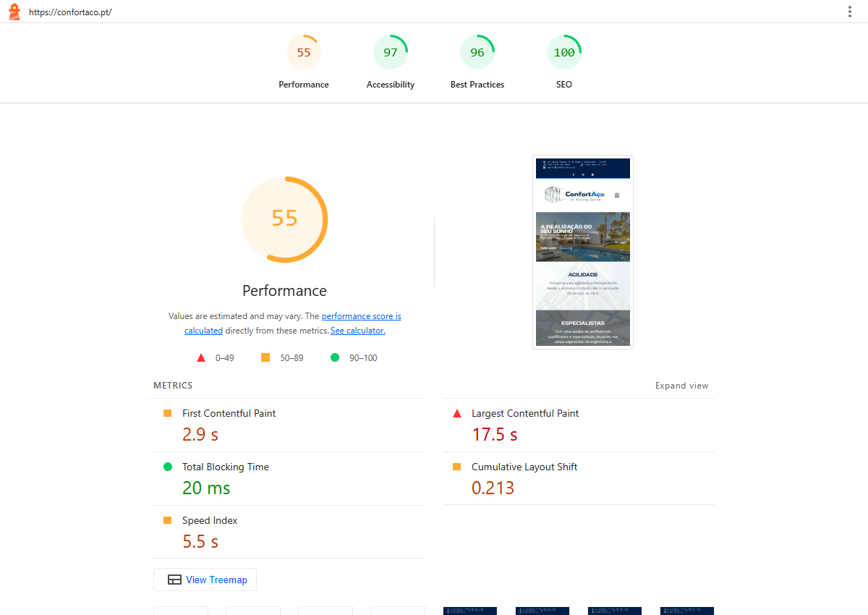Viewport: 868px width, 615px height.
Task: Open the performance score is calculated link
Action: (x=293, y=323)
